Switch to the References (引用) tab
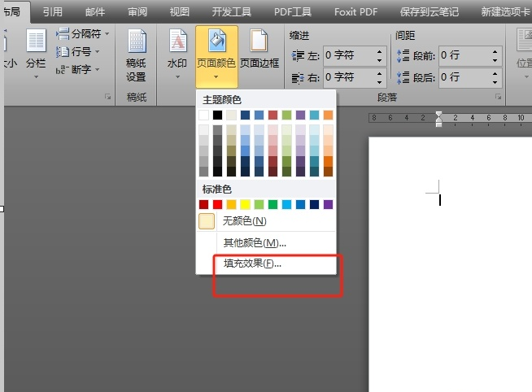532x392 pixels. coord(53,12)
